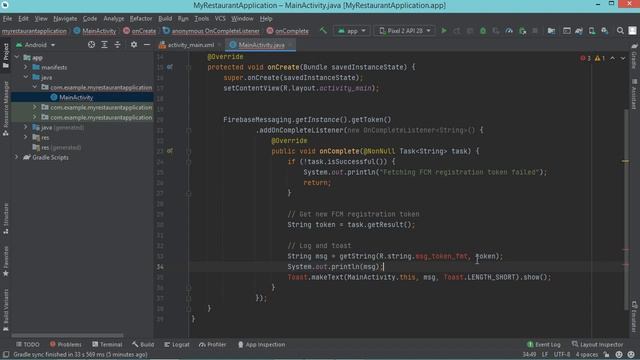Open App Inspection tool window

(x=261, y=344)
